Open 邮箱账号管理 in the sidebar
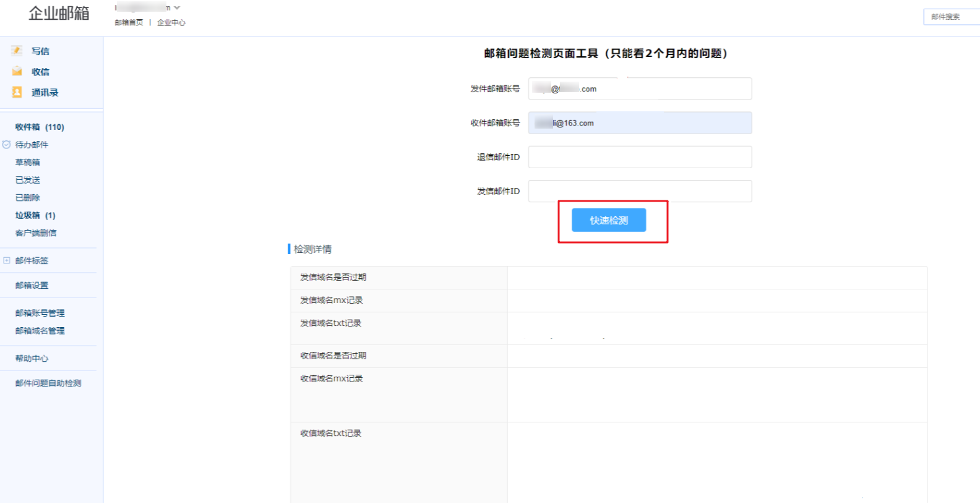Viewport: 980px width, 504px height. 40,313
